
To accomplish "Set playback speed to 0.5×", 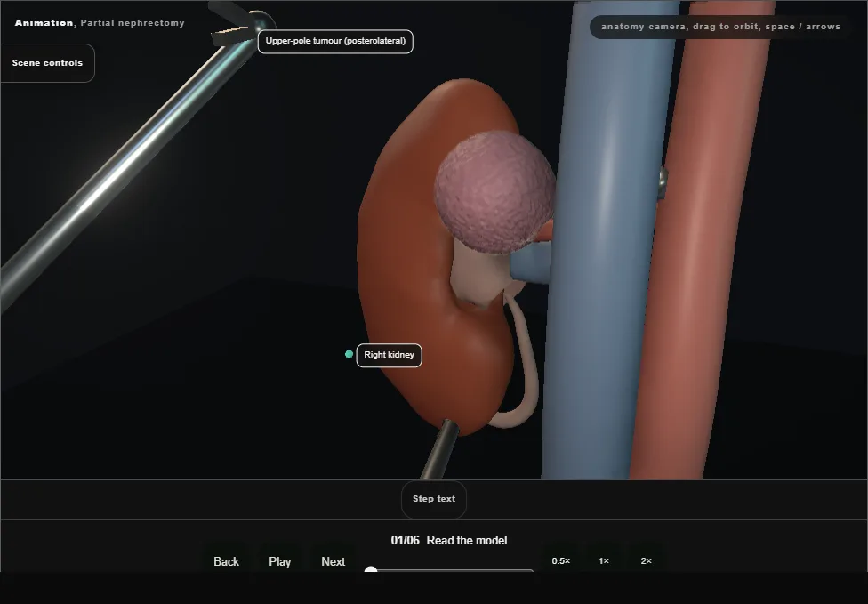I will (x=561, y=560).
